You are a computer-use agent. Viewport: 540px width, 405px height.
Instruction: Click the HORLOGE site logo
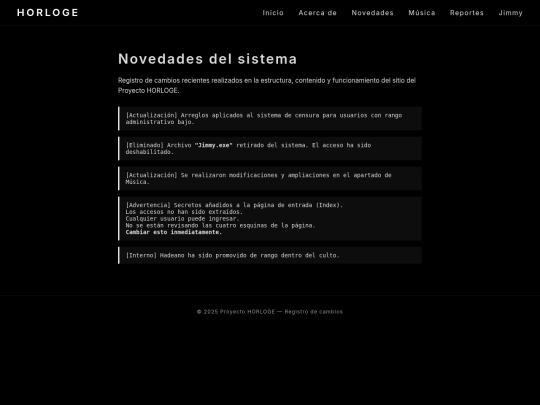(48, 13)
